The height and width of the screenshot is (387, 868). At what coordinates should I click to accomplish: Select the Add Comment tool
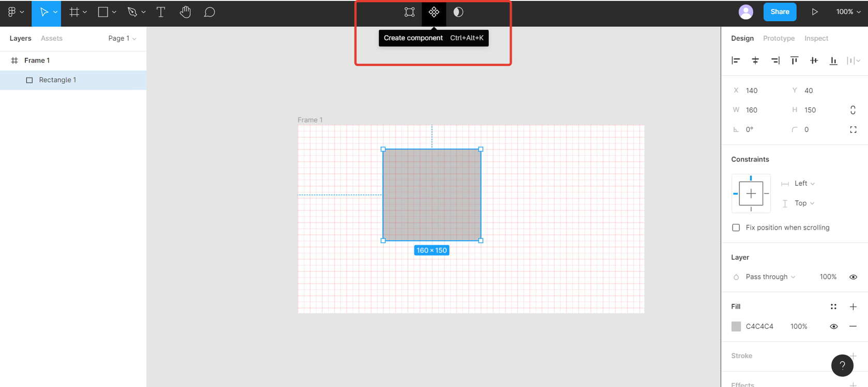point(209,12)
